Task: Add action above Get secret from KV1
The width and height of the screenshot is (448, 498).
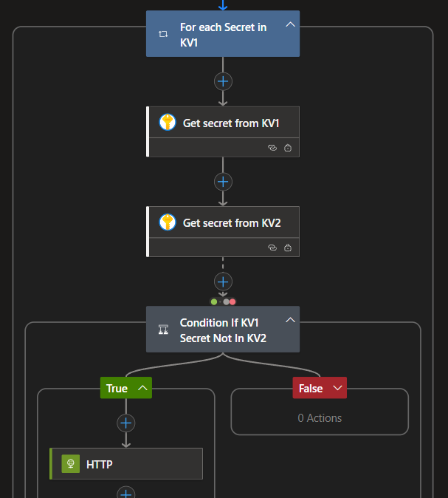Action: pos(223,81)
